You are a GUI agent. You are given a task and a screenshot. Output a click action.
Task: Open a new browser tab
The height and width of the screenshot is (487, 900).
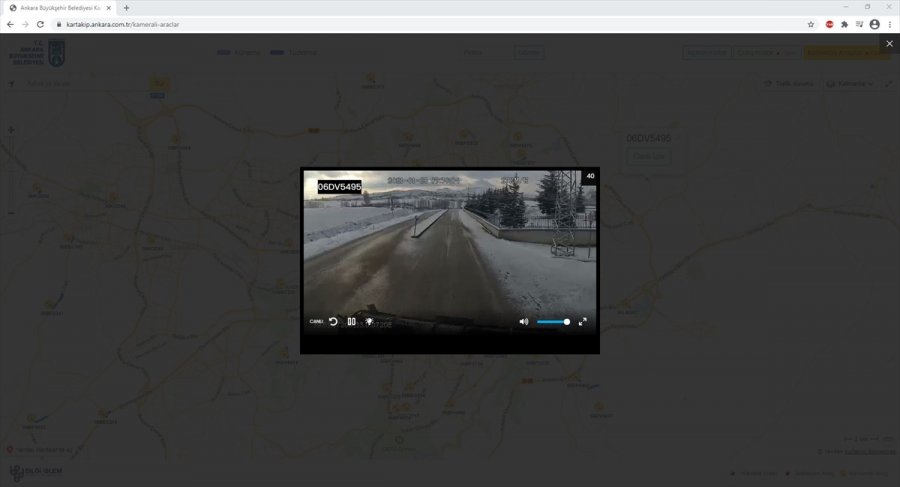[126, 7]
